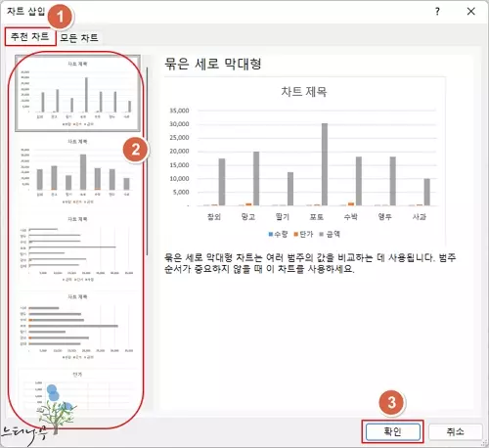Choose the thick stacked bar chart thumbnail
The image size is (489, 448).
pos(77,327)
